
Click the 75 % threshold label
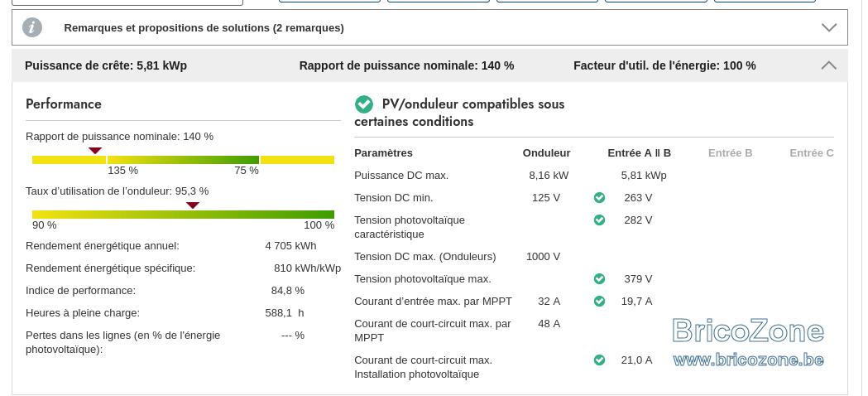(247, 171)
